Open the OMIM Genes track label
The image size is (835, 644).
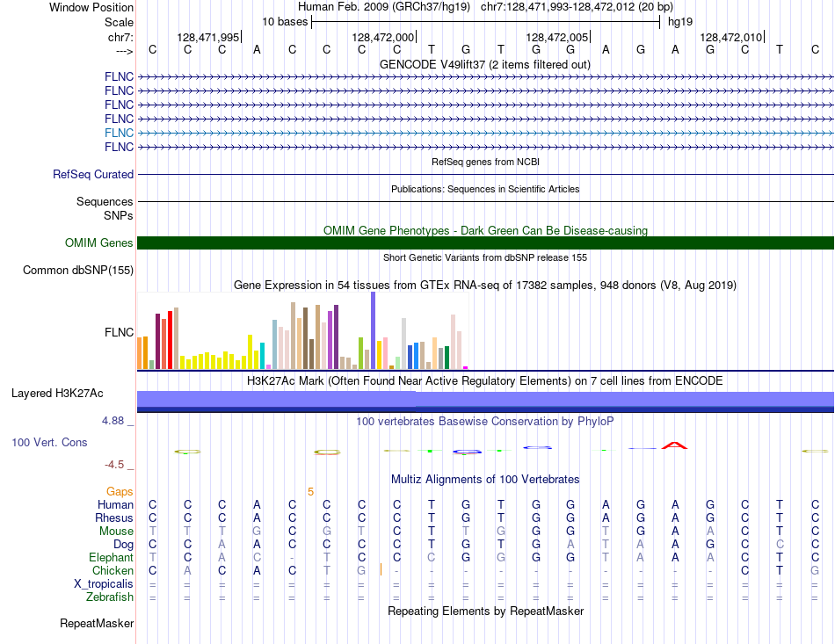click(98, 243)
